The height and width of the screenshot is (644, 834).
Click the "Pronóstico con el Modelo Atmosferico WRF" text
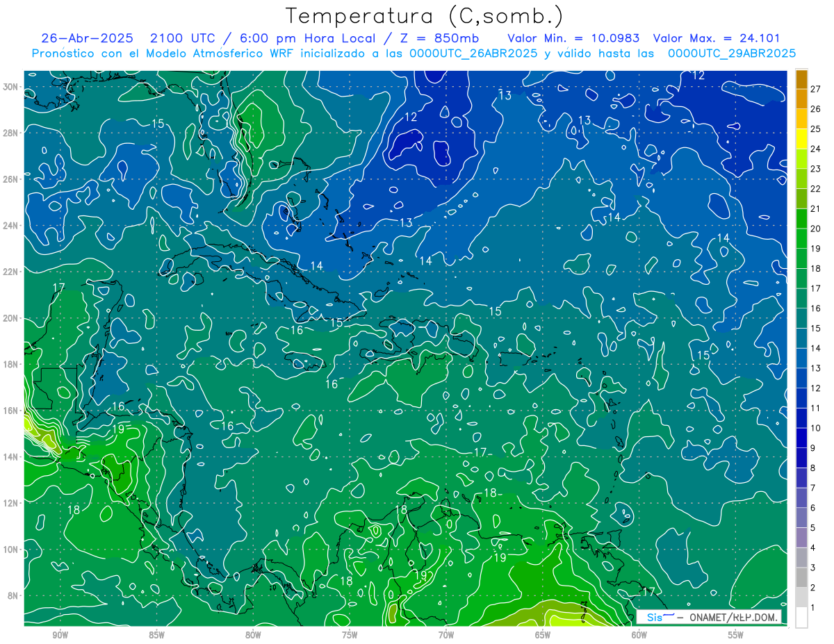point(163,53)
